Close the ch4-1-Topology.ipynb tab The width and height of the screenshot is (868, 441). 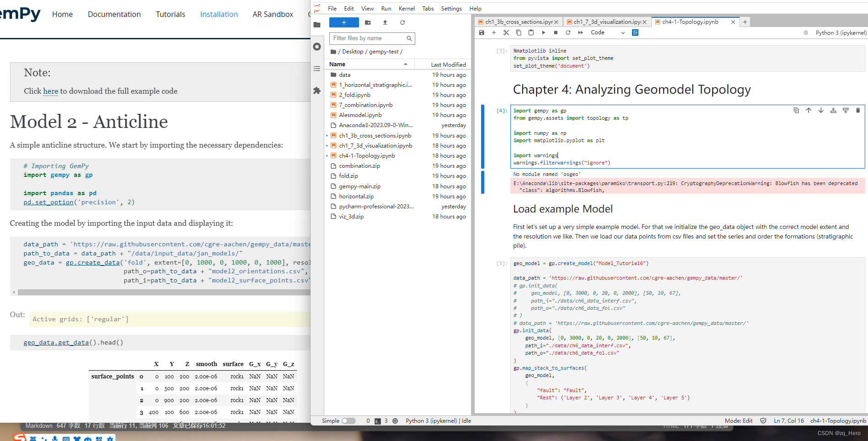coord(733,22)
